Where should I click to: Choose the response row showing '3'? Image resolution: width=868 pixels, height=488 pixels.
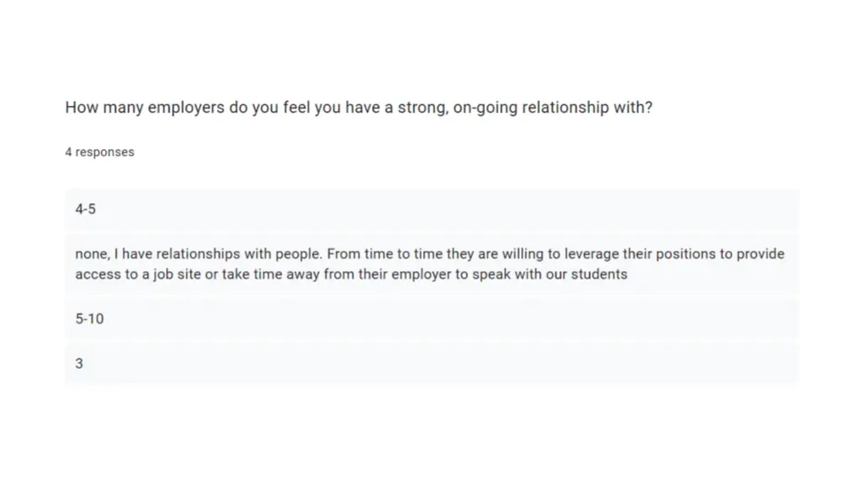point(431,363)
